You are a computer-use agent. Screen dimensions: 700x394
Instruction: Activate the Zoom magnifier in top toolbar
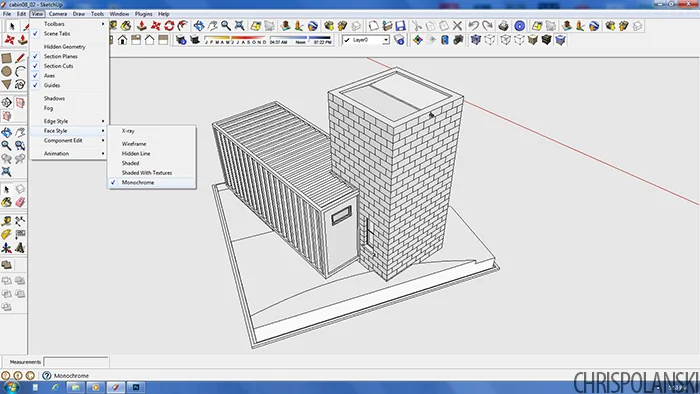coord(226,26)
